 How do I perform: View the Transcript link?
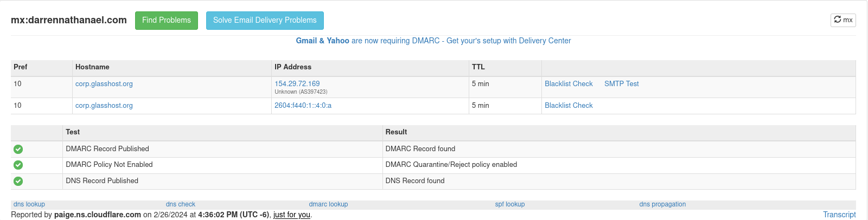click(x=839, y=215)
